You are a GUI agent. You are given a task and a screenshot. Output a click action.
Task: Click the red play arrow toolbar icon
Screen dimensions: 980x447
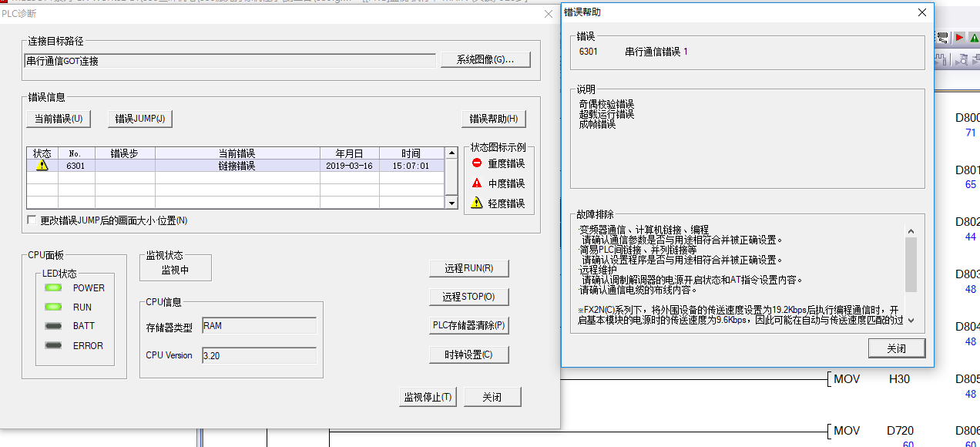click(x=959, y=37)
